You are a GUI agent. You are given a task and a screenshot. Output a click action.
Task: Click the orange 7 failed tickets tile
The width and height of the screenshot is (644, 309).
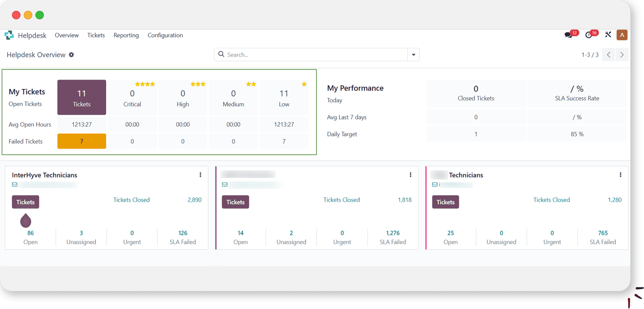pos(82,141)
